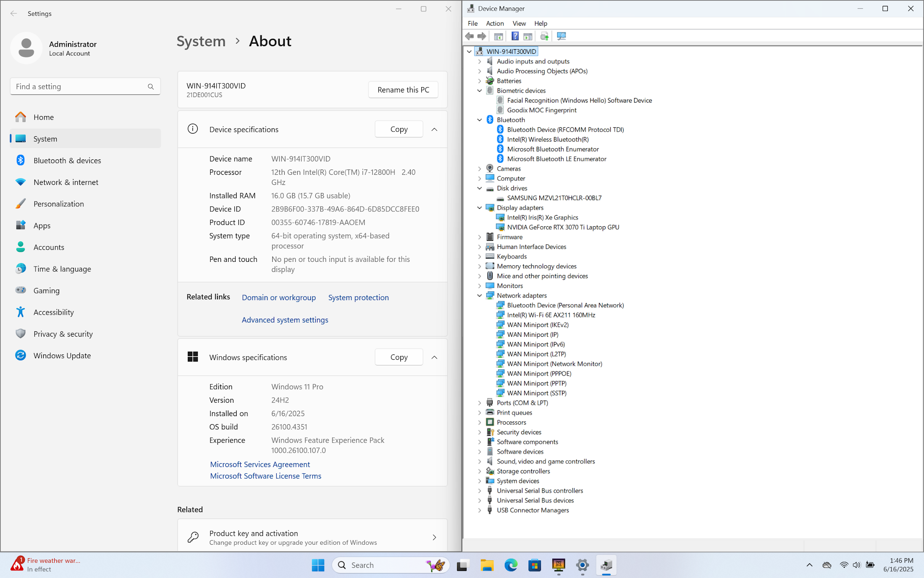Open the Windows Start menu

point(318,565)
